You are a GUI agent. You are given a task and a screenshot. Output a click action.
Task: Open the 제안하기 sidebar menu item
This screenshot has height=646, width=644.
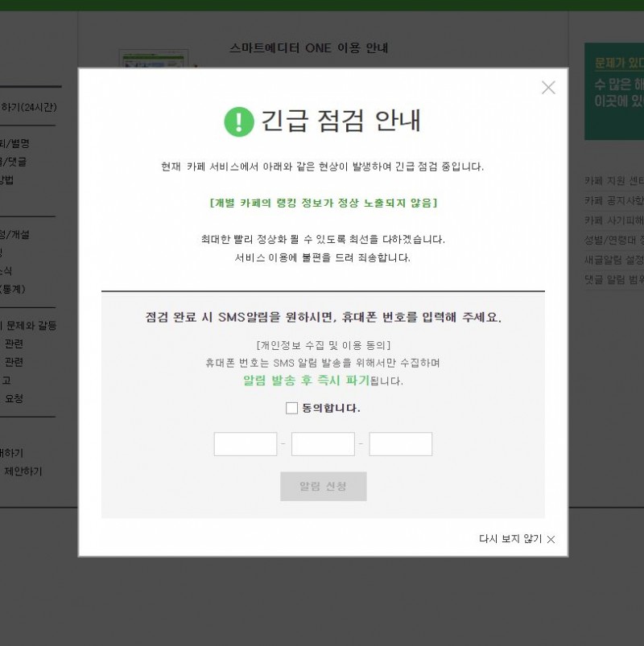coord(23,471)
